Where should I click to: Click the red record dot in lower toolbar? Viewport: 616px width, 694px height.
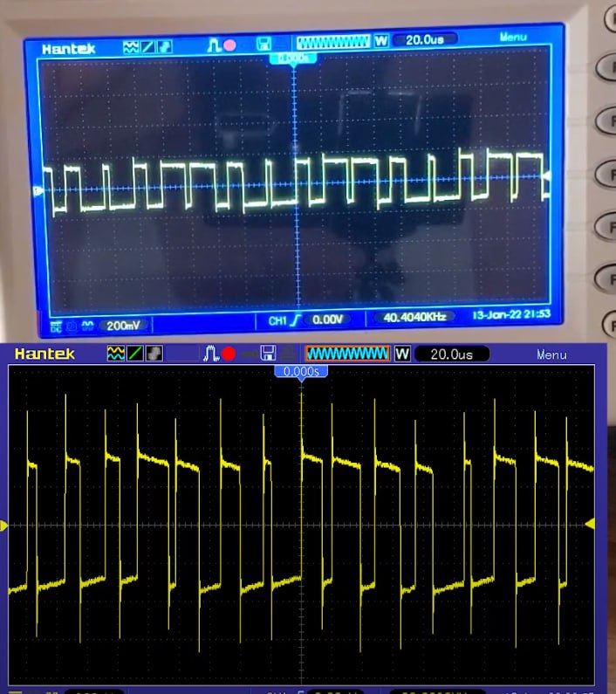tap(229, 354)
